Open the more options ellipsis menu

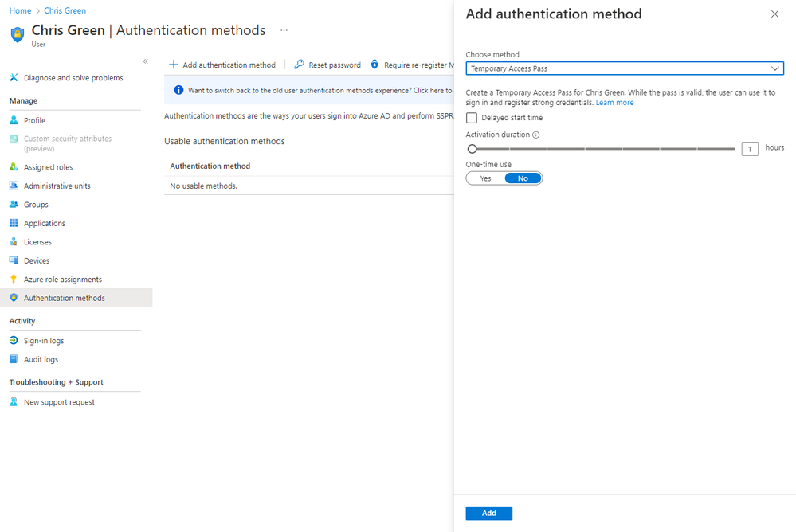click(x=284, y=30)
